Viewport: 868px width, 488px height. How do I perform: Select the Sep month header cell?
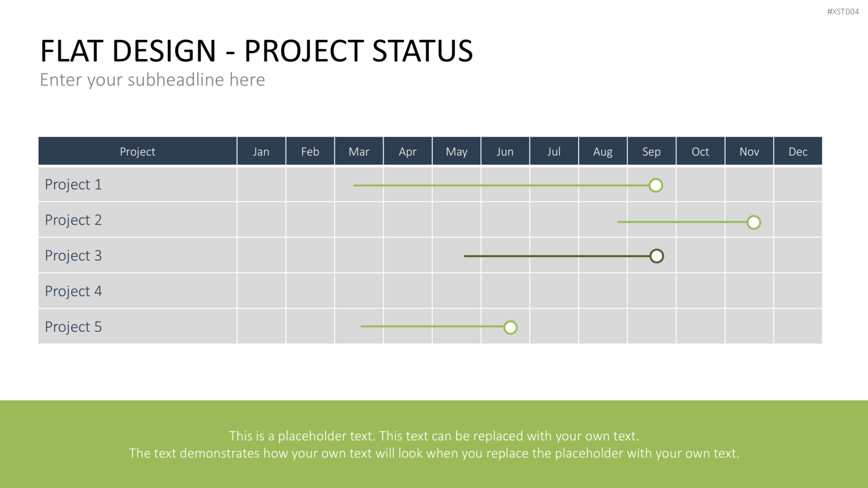click(652, 151)
